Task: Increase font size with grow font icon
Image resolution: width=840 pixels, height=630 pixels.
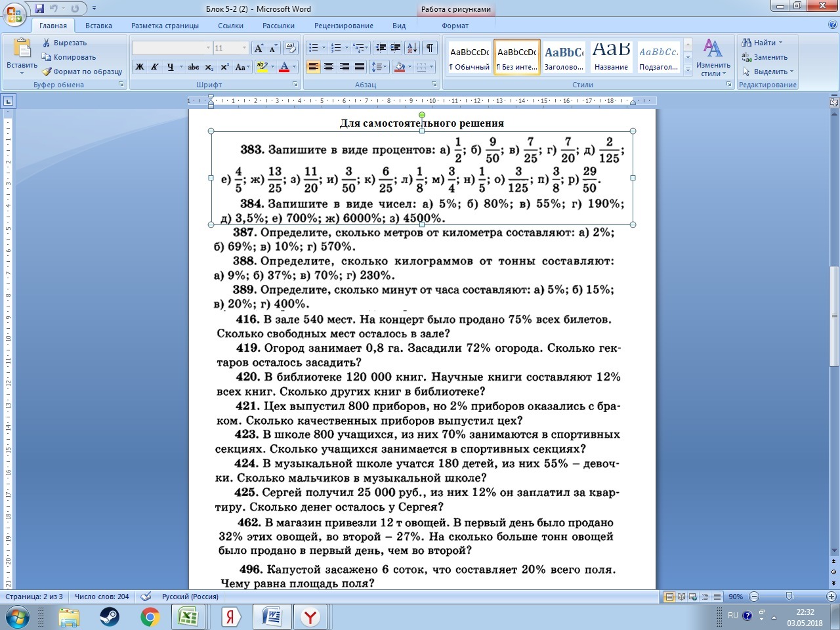Action: pos(259,48)
